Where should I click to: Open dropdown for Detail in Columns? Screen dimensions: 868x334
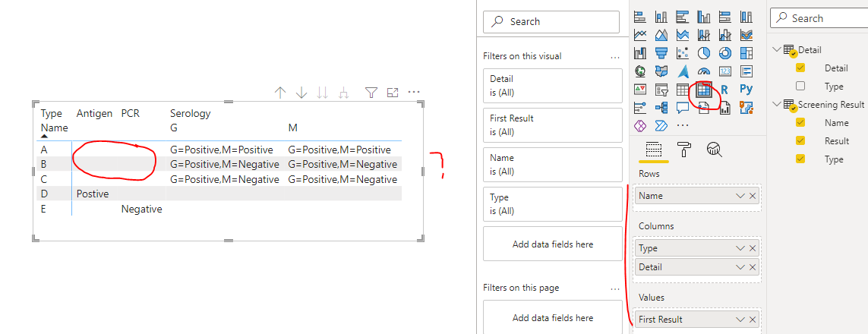click(x=740, y=267)
